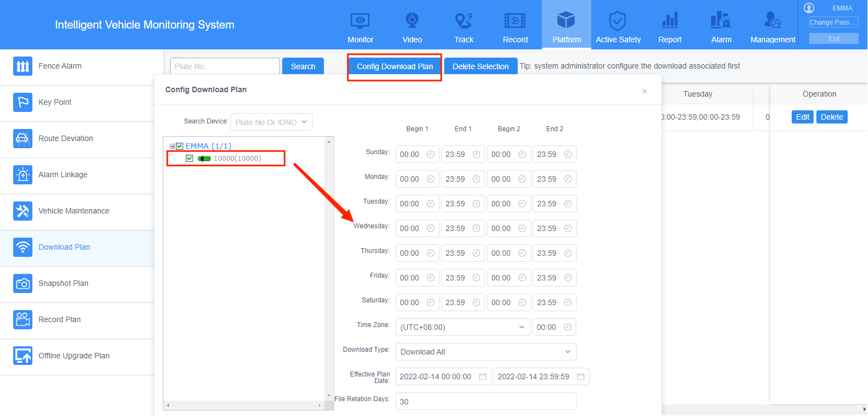Click the Record Plan camcorder icon
This screenshot has height=416, width=868.
coord(23,320)
